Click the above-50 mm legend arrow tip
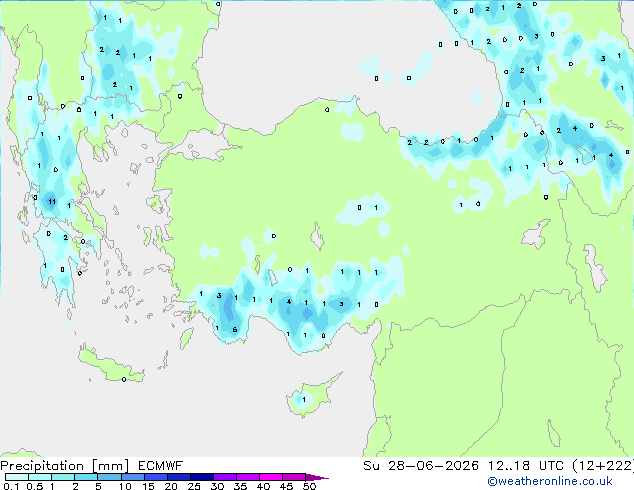 tap(317, 477)
